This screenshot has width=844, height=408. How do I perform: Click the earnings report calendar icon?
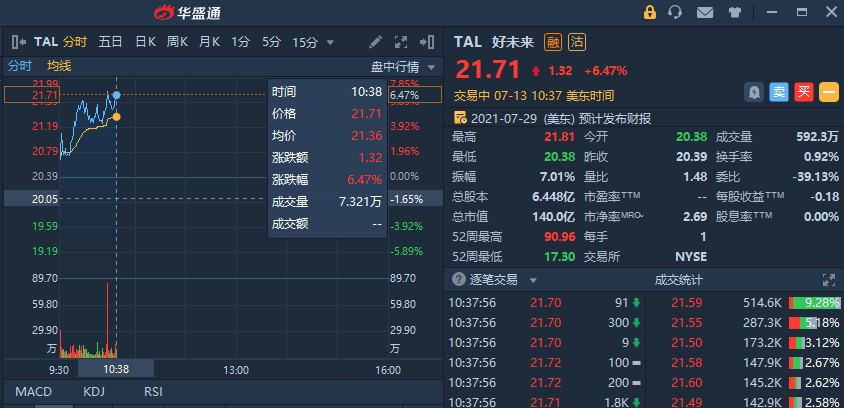[460, 118]
